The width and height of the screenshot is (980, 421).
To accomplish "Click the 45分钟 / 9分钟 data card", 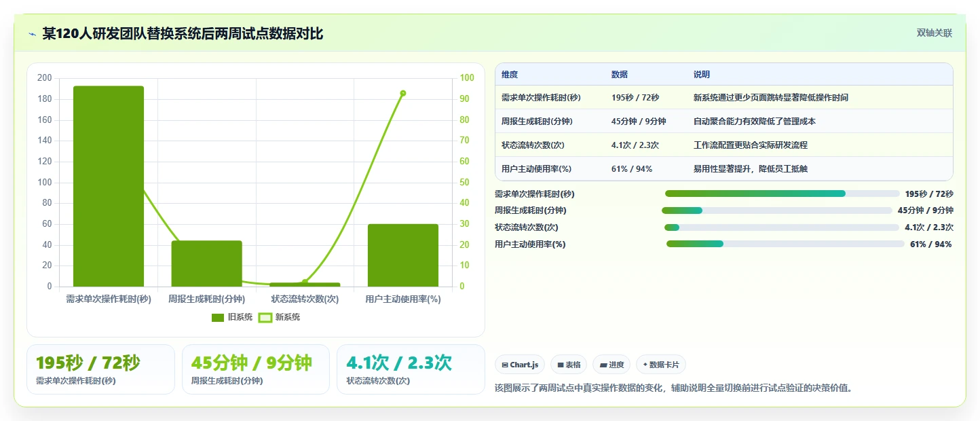I will tap(256, 369).
